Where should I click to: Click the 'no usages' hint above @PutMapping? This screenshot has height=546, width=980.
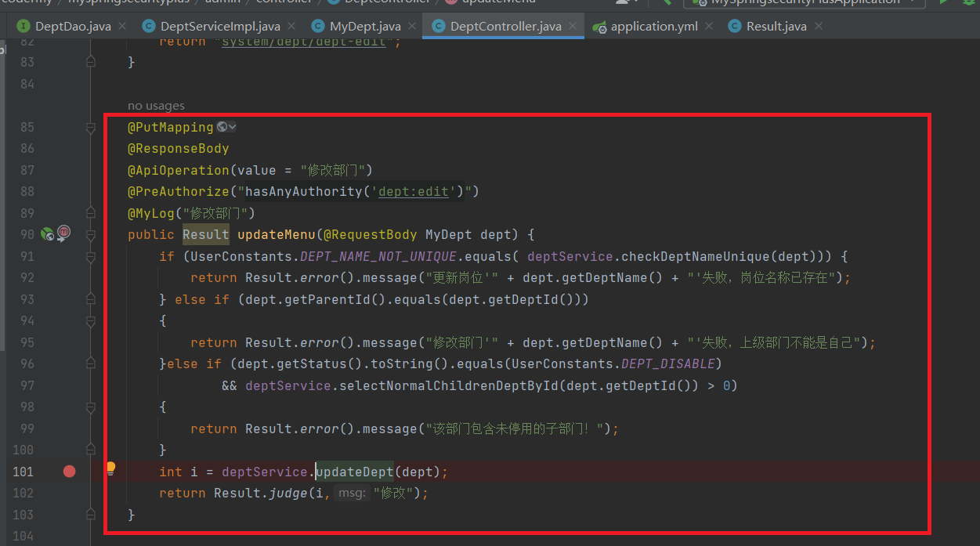156,106
